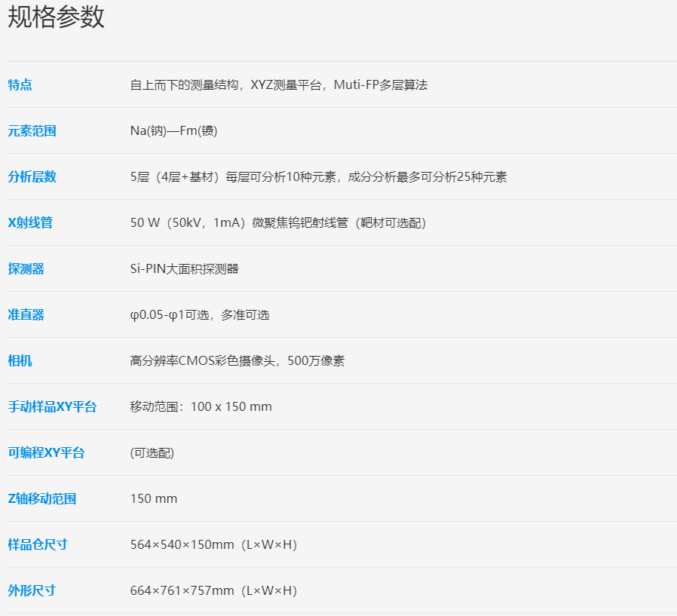This screenshot has height=616, width=677.
Task: Click the Si-PIN大面积探测器 value text
Action: pos(184,269)
